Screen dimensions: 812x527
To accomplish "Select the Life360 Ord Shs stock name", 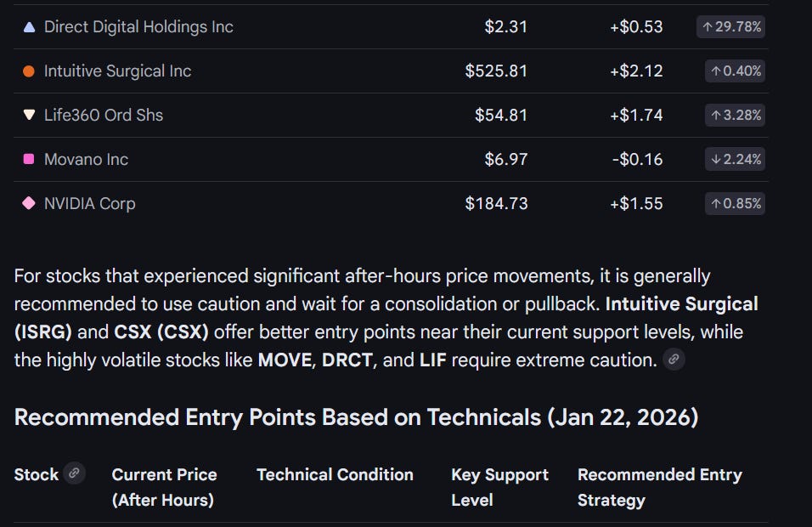I will [x=103, y=115].
